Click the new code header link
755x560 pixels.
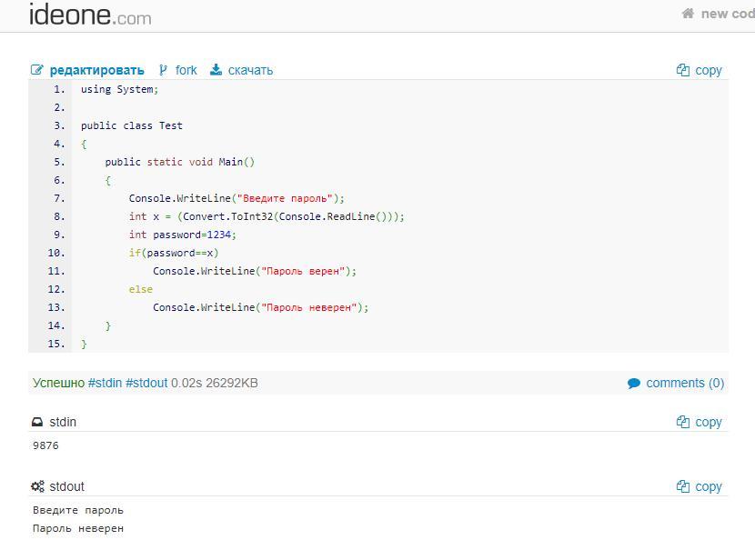coord(727,14)
